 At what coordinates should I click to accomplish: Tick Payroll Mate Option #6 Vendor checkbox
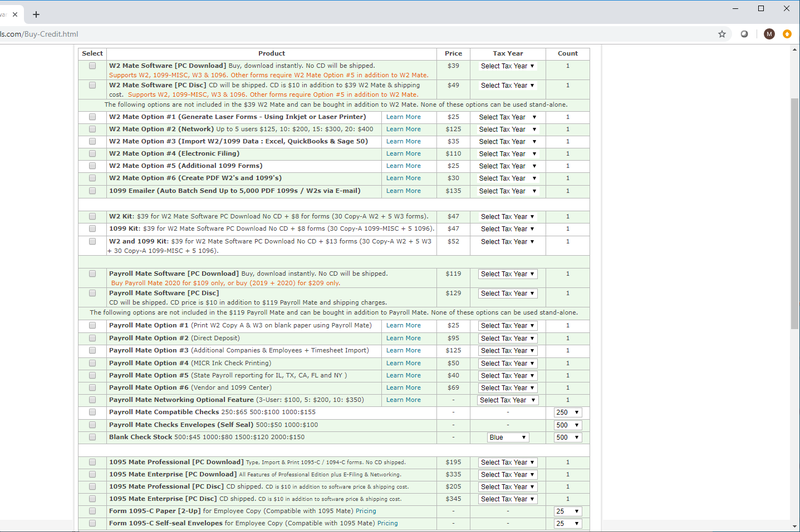tap(92, 388)
